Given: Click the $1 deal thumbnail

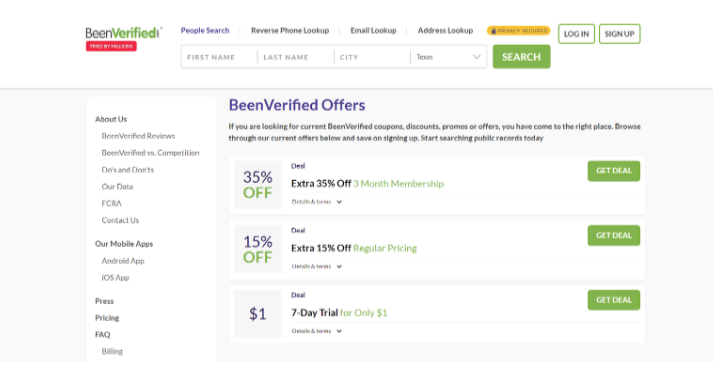Looking at the screenshot, I should [258, 314].
